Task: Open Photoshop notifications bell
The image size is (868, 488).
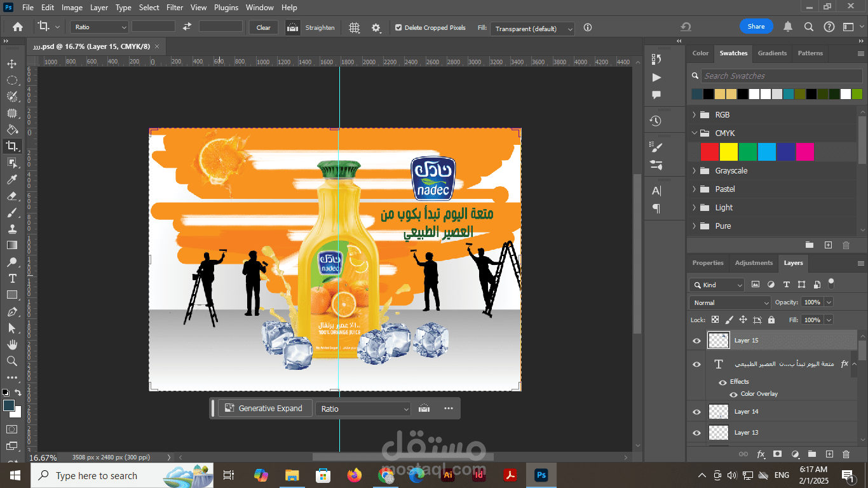Action: point(788,27)
